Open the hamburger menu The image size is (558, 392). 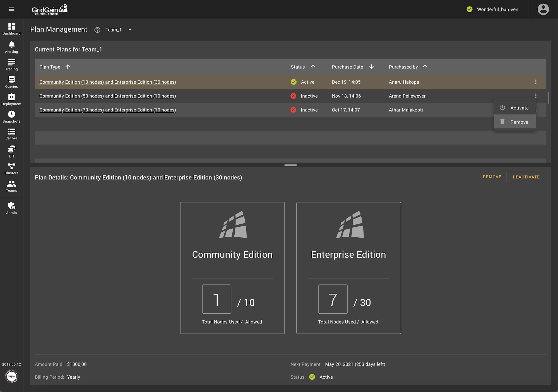[x=11, y=9]
